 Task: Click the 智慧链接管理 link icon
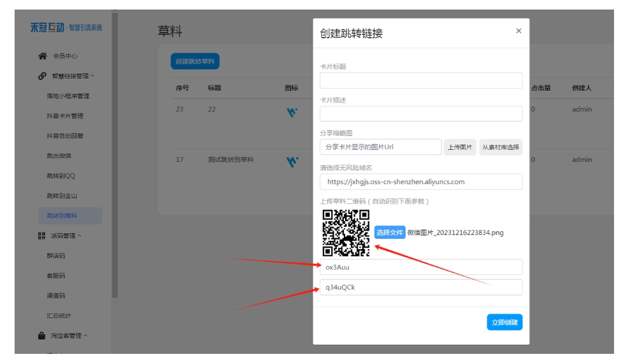[43, 76]
